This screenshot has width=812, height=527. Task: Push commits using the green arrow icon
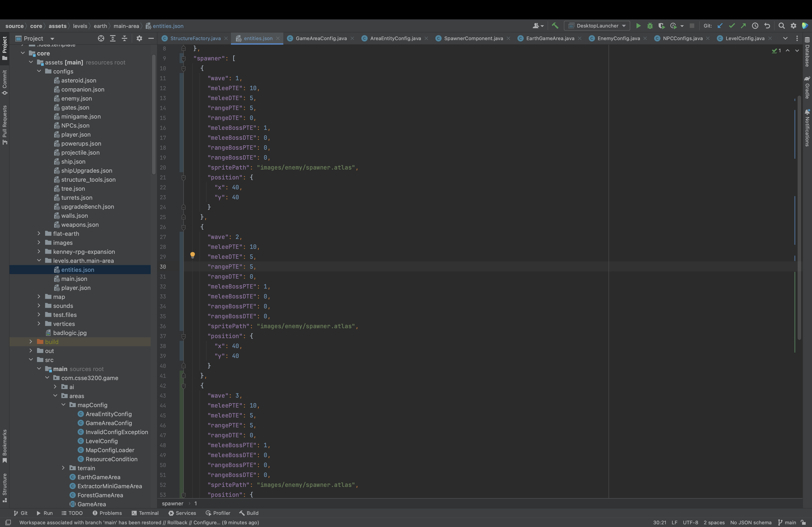coord(744,25)
